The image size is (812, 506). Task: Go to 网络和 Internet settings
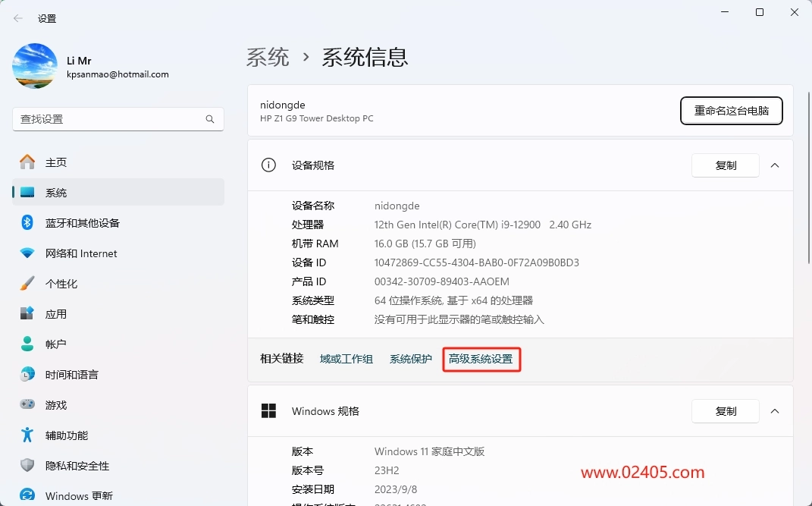[x=118, y=253]
